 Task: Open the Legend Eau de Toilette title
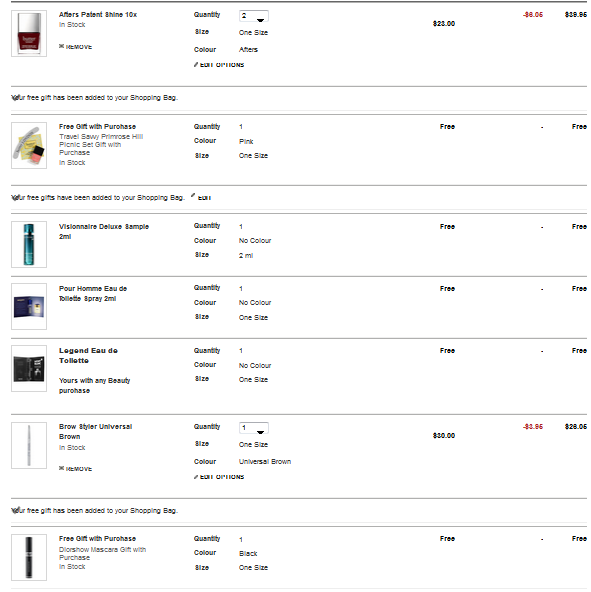pos(88,356)
